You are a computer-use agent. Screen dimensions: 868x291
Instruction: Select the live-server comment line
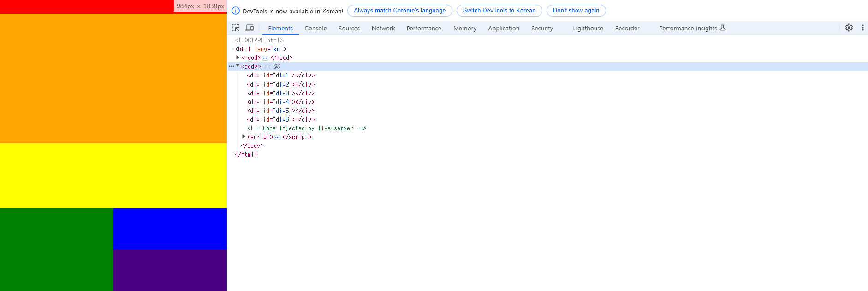[307, 128]
